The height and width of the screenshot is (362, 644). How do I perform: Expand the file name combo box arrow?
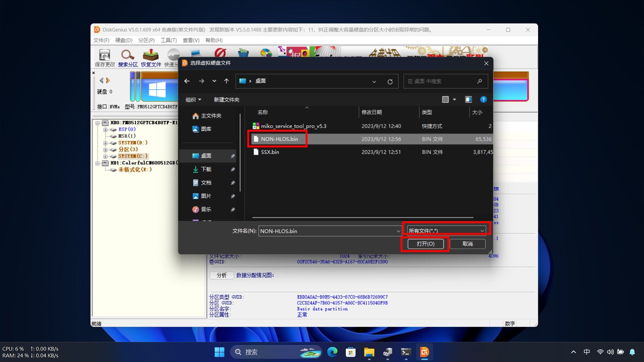click(398, 231)
